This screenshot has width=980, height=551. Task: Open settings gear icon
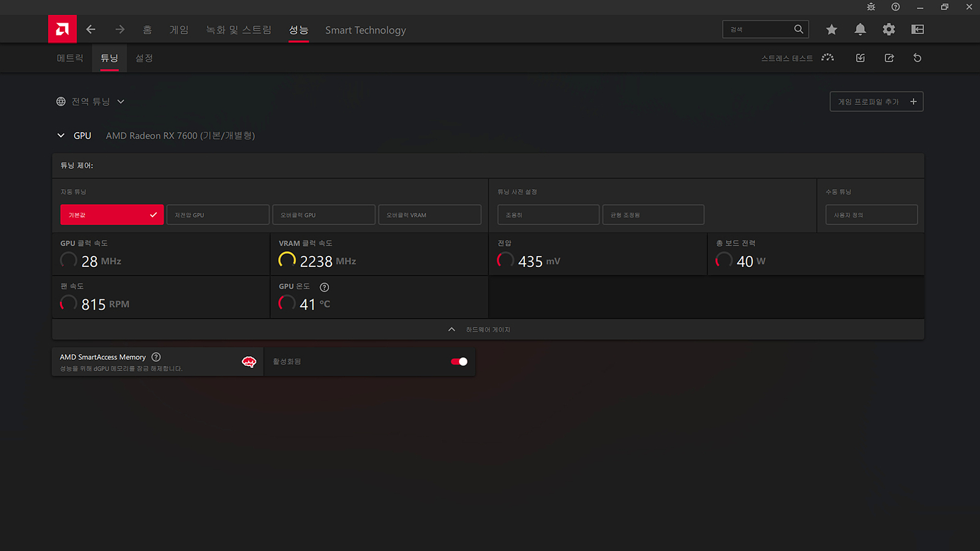click(x=889, y=29)
